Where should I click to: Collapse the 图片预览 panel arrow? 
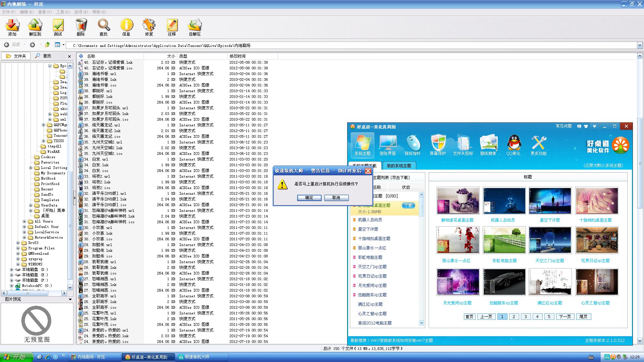tap(70, 299)
